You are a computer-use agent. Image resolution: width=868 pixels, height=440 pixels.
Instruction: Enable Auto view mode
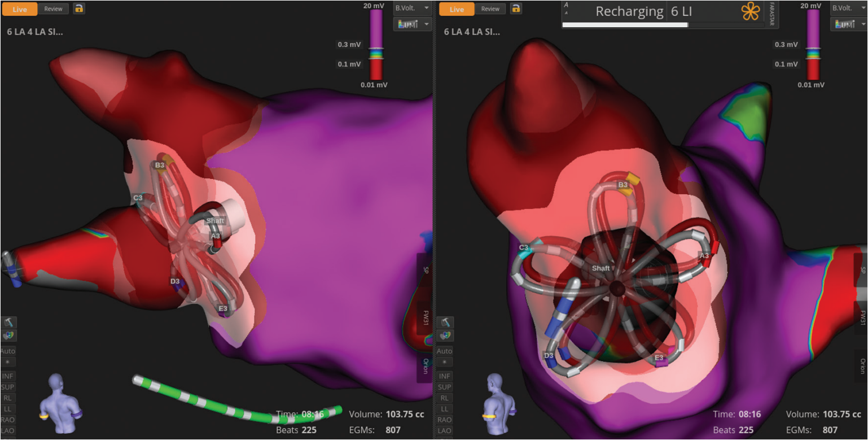[x=8, y=351]
